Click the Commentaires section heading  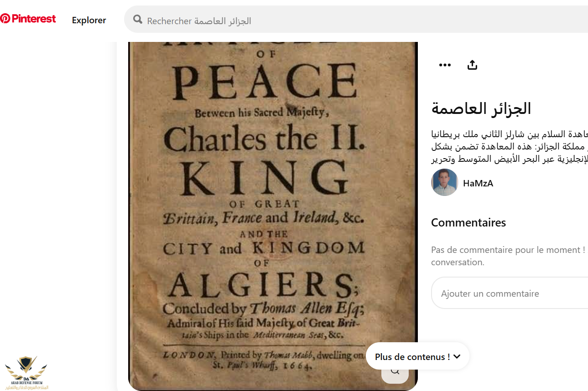[x=468, y=222]
